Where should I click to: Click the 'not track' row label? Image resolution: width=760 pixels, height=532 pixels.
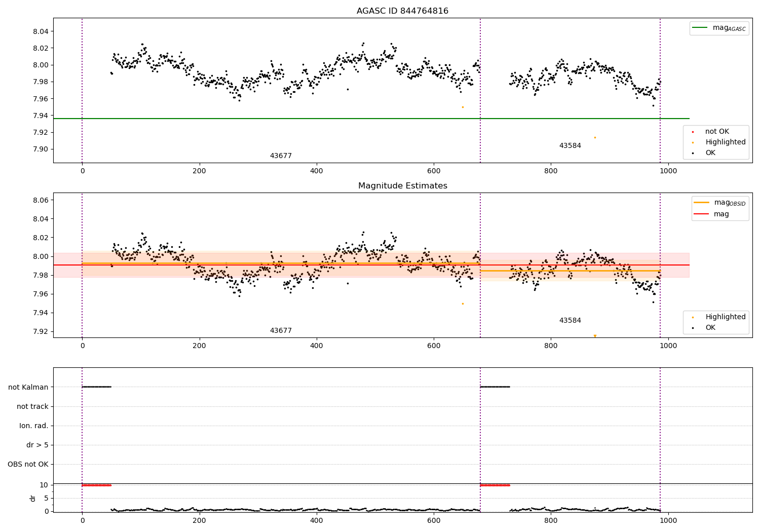tap(32, 407)
